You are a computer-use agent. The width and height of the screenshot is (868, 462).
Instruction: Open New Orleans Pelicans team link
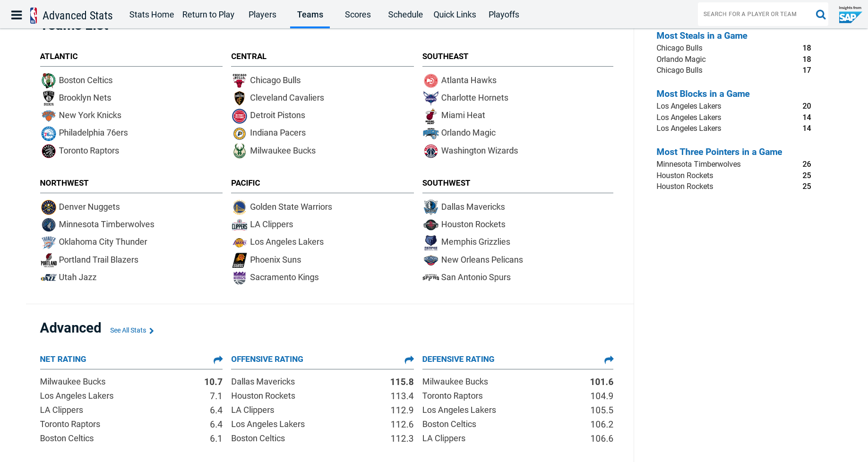click(x=482, y=260)
